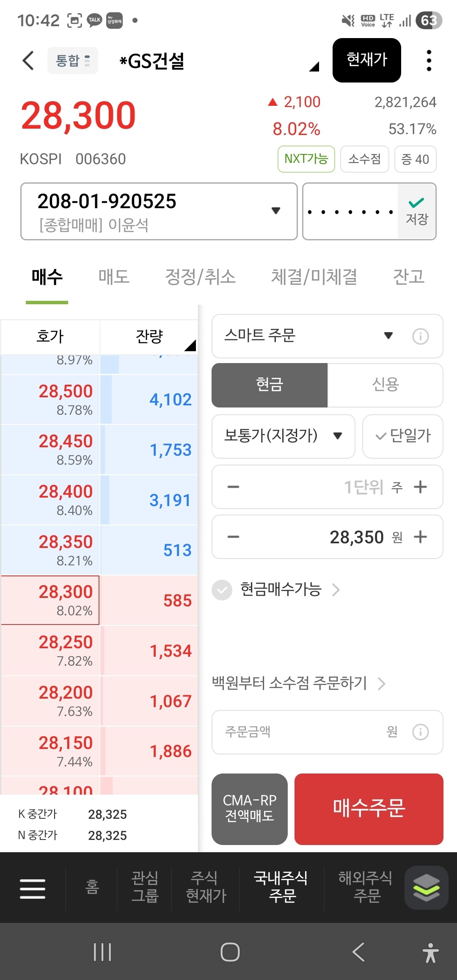Expand the 현금매수가능 chevron
Screen dimensions: 457x980
tap(336, 590)
